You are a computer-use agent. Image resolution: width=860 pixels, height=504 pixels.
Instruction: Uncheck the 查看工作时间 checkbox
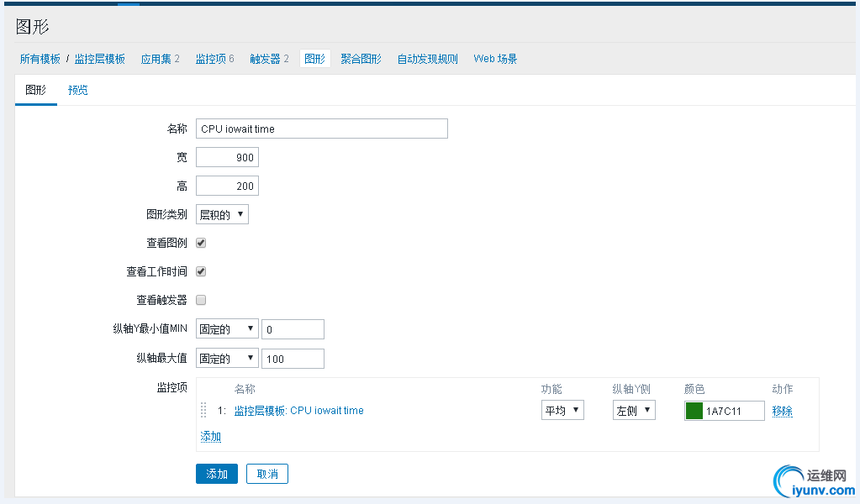tap(201, 271)
